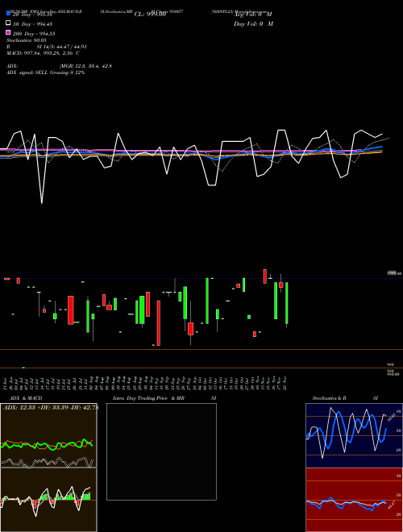This screenshot has width=403, height=532.
Task: Click the 'Stochastics & R' panel title
Action: tap(329, 398)
